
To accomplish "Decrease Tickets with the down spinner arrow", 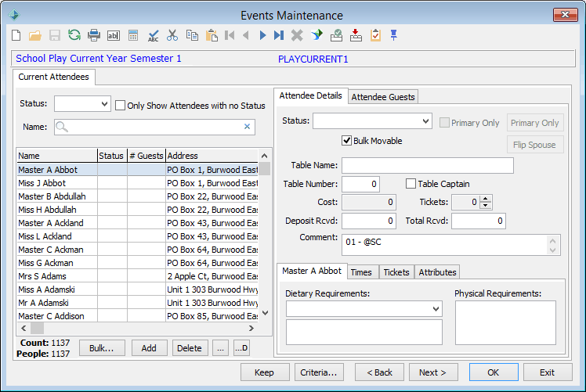I will click(x=485, y=205).
